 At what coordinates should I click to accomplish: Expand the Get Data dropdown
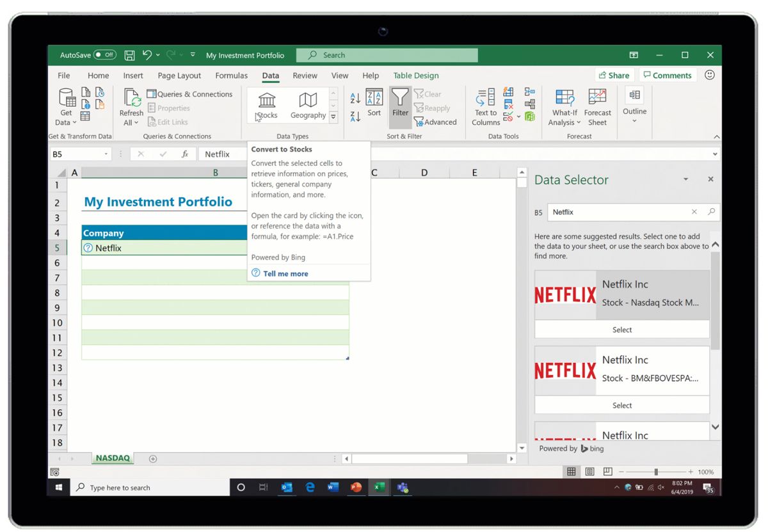[66, 122]
